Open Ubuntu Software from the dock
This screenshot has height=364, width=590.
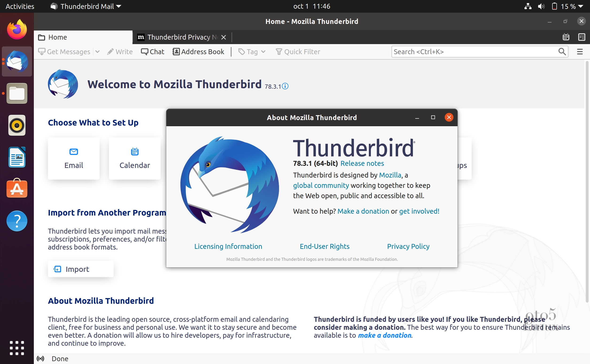tap(17, 189)
